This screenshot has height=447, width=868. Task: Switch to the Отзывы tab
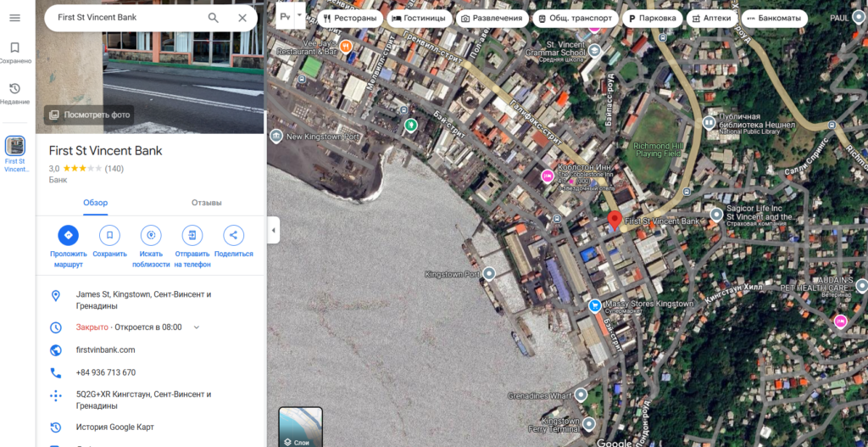[207, 203]
